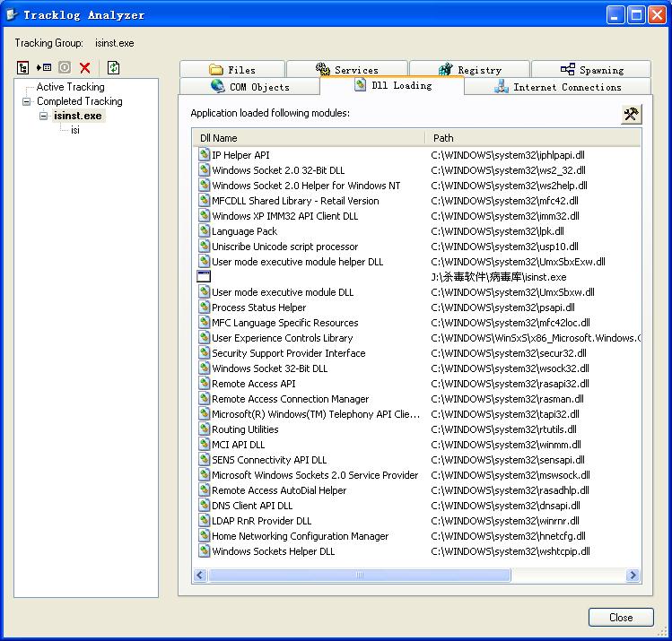This screenshot has height=641, width=672.
Task: Click the red X delete icon
Action: (85, 67)
